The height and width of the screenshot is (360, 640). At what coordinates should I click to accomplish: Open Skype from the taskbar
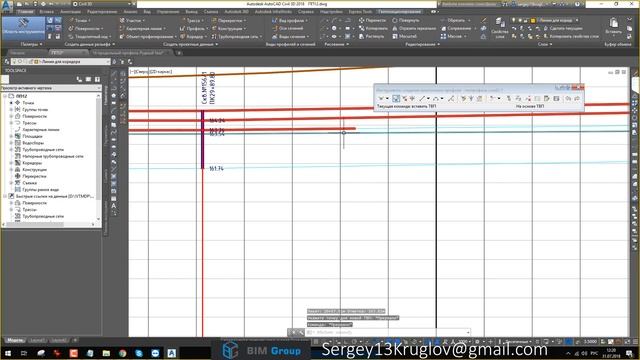point(139,353)
